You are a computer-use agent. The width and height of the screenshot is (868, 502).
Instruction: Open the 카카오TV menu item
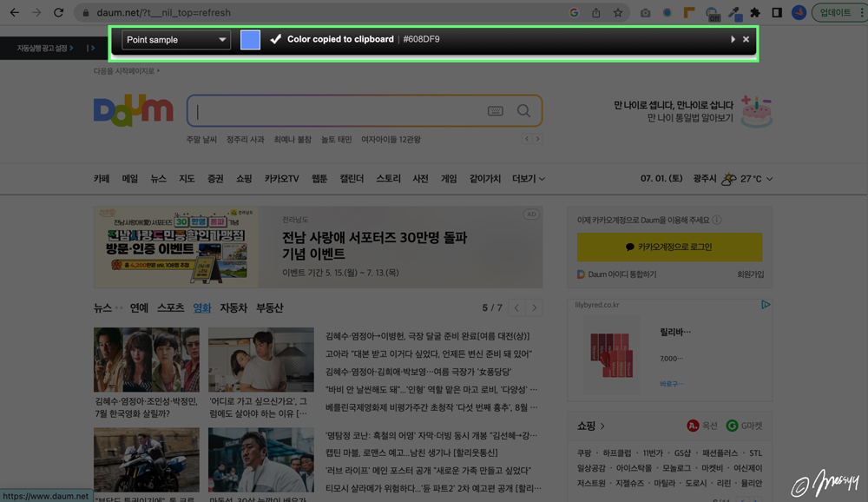281,178
